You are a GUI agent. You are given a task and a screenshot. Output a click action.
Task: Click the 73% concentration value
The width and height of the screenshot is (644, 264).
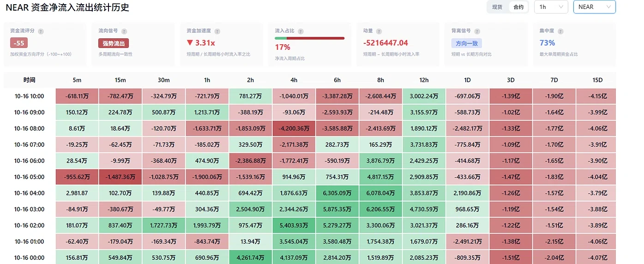[547, 43]
